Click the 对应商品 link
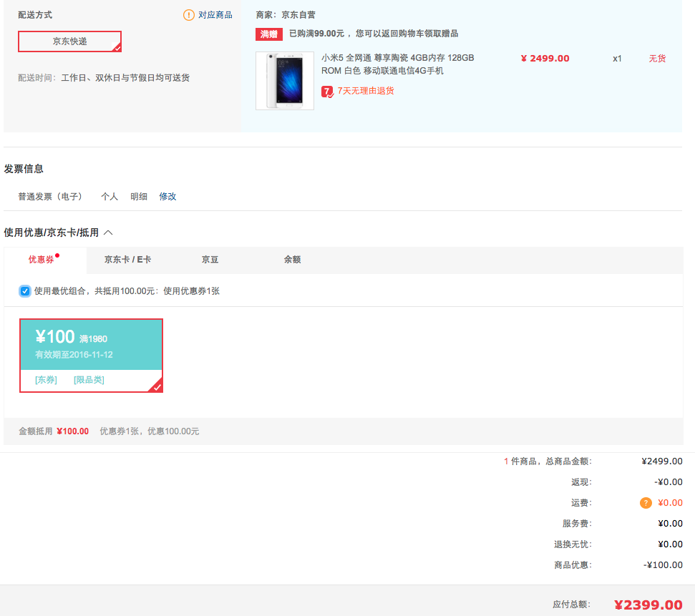Screen dimensions: 695x616 tap(215, 15)
